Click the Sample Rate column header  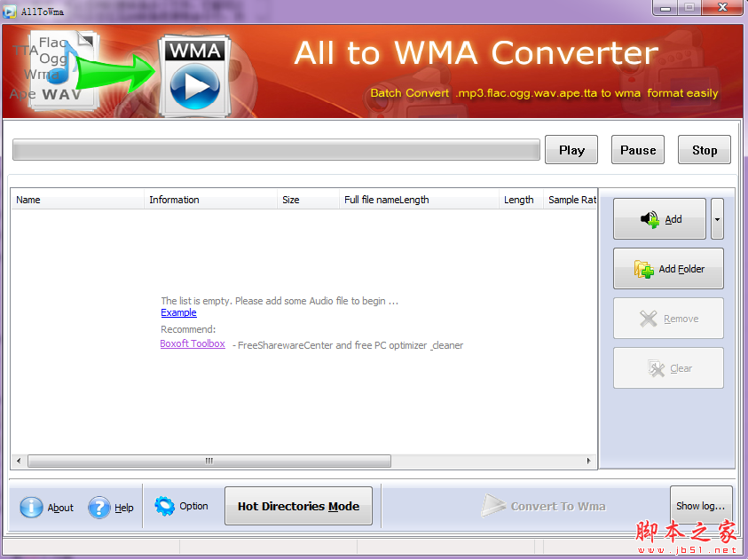570,200
